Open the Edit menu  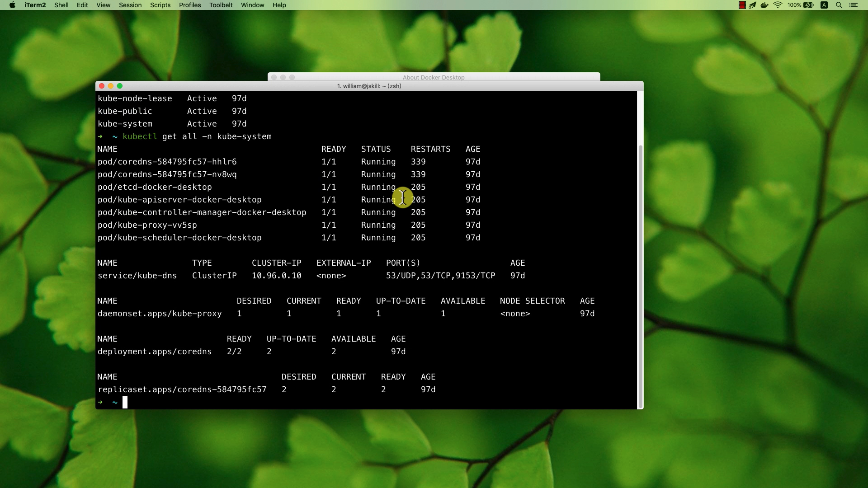pos(82,5)
